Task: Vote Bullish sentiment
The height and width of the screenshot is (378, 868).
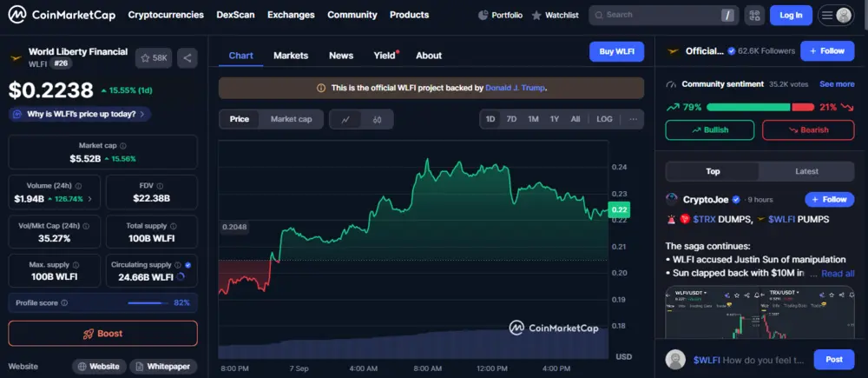Action: (710, 130)
